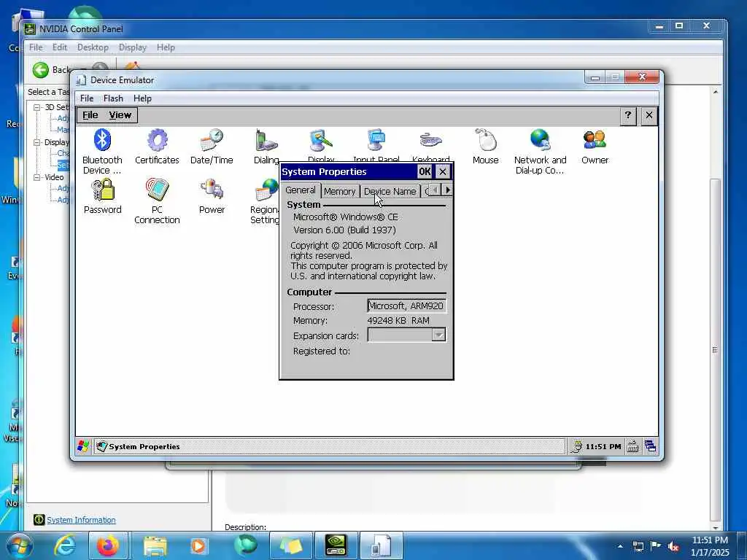
Task: Launch Internet Explorer from taskbar
Action: [x=64, y=545]
